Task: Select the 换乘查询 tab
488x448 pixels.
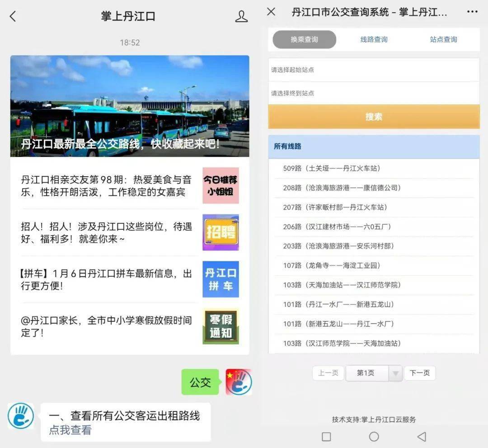Action: pyautogui.click(x=305, y=39)
